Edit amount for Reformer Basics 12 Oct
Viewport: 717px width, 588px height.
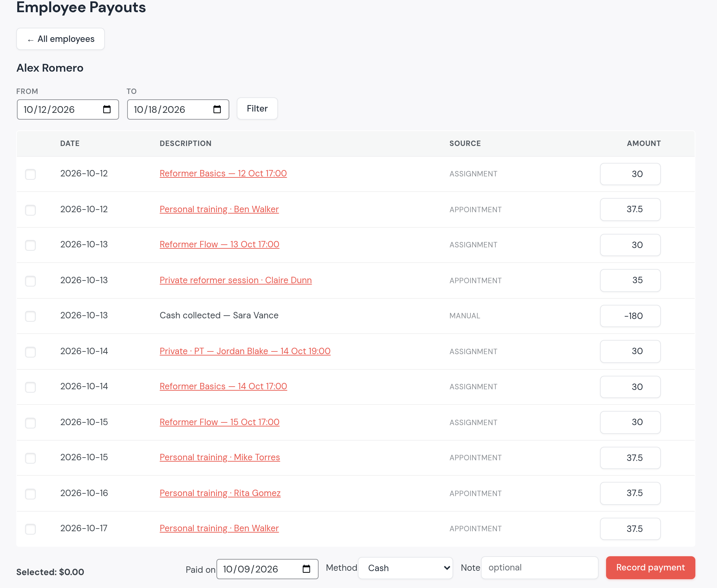pyautogui.click(x=630, y=174)
